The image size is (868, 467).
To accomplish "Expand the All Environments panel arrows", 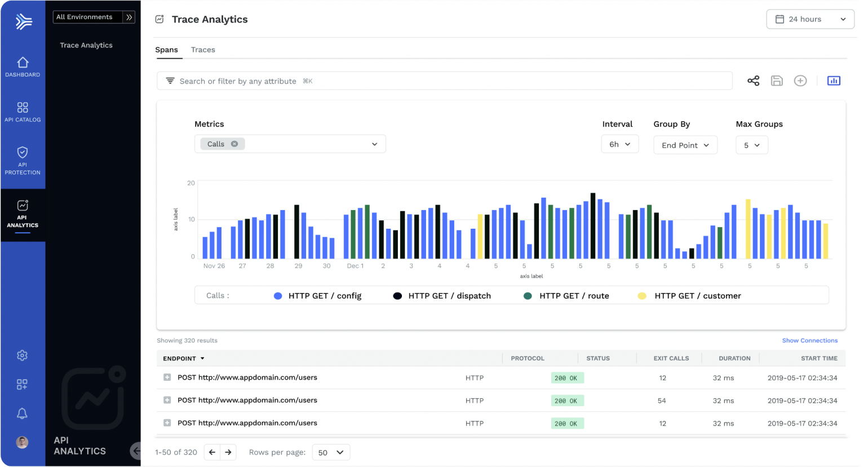I will click(130, 17).
